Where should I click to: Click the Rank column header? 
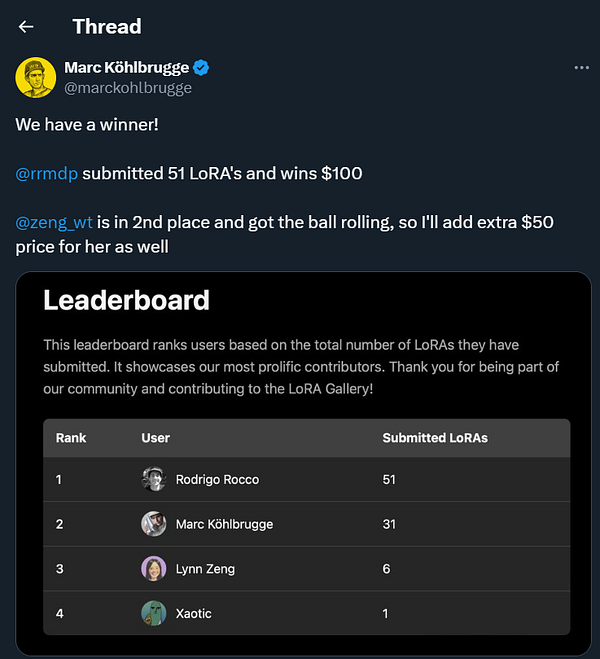tap(71, 438)
